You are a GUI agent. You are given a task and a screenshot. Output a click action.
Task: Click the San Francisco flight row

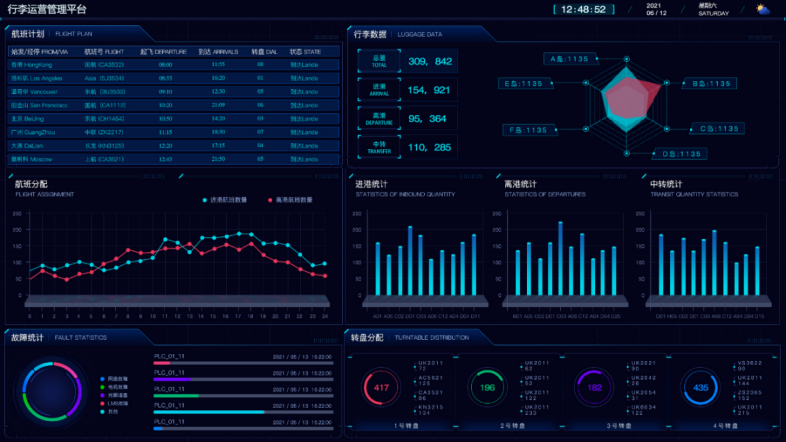click(x=173, y=105)
